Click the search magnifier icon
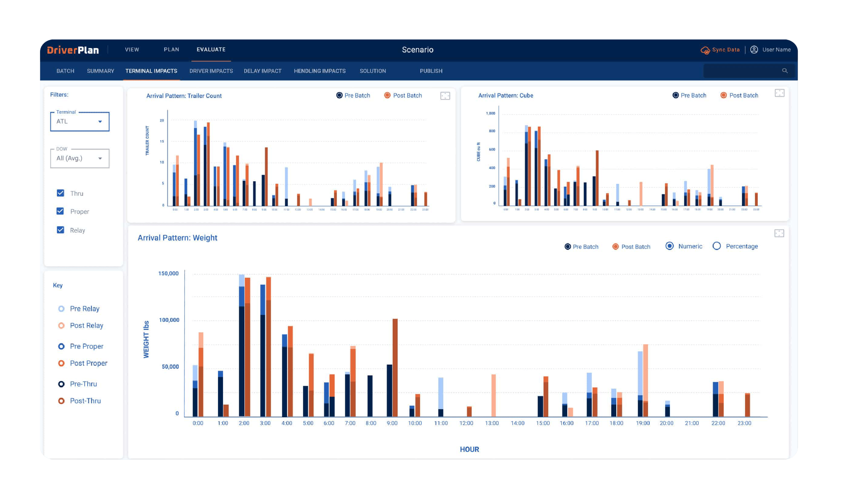 [785, 71]
